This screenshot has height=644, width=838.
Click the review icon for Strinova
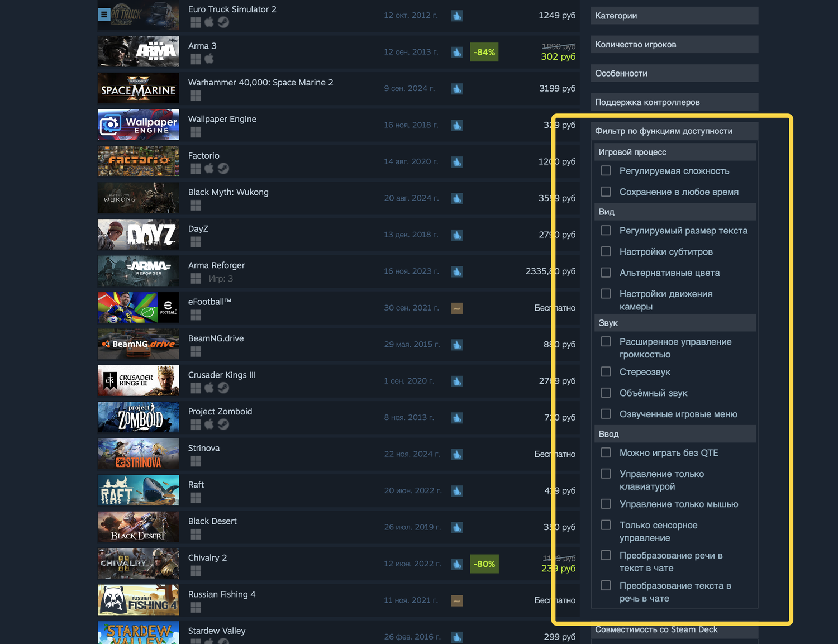click(x=457, y=455)
